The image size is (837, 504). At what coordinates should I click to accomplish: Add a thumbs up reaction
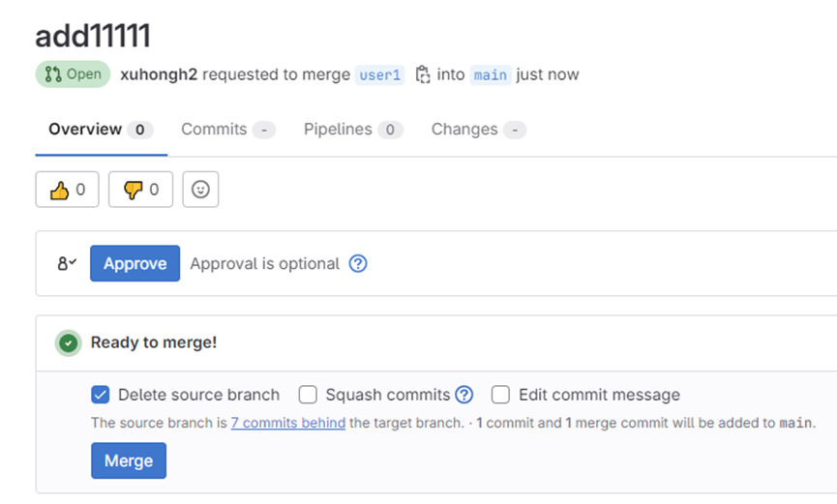pos(67,190)
